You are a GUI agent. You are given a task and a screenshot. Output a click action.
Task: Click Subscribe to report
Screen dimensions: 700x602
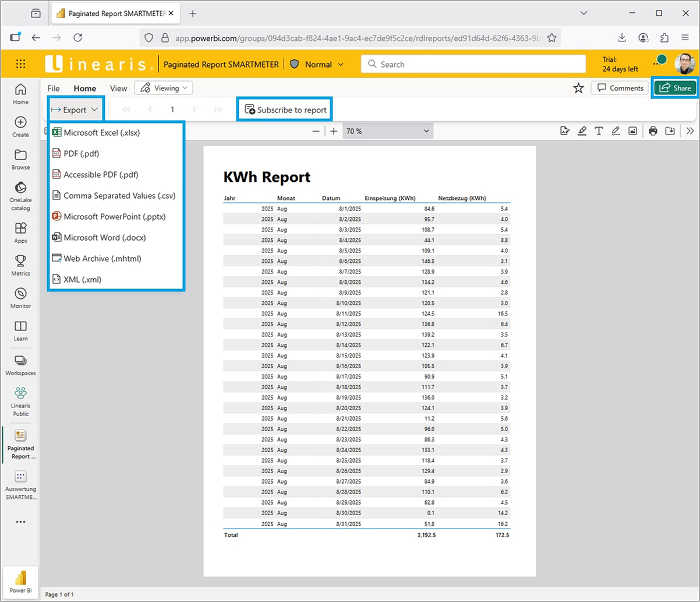pos(284,109)
